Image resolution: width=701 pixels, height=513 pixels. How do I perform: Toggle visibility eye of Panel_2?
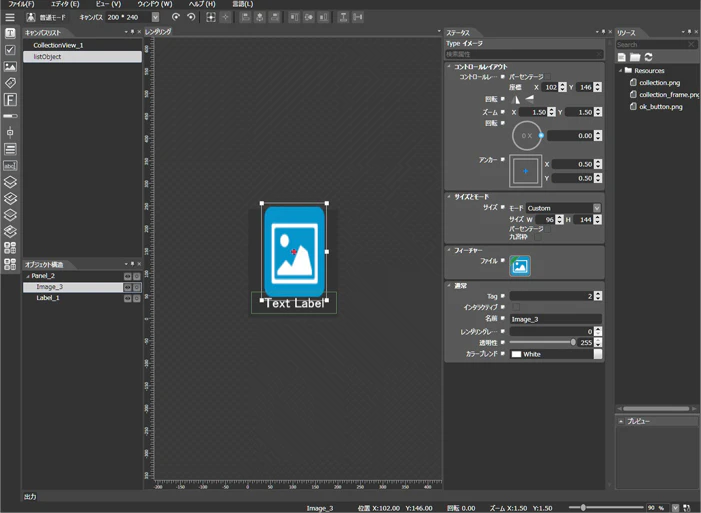click(x=127, y=276)
